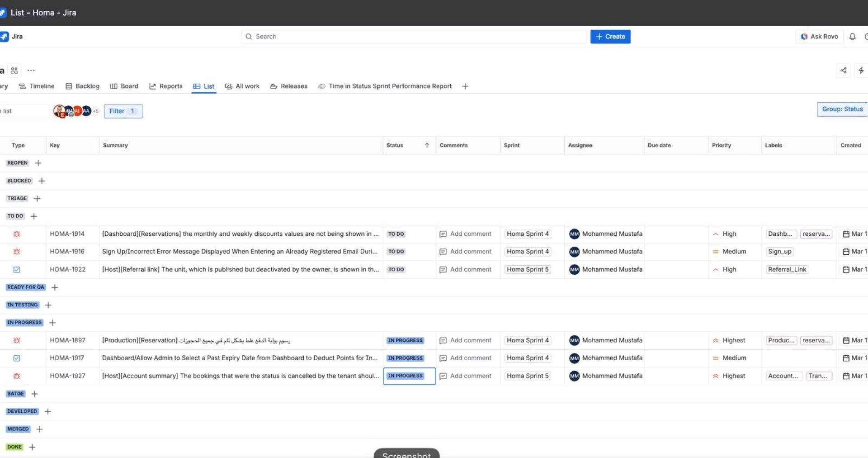Image resolution: width=868 pixels, height=458 pixels.
Task: Open Time in Status Sprint Performance Report tab
Action: pyautogui.click(x=385, y=86)
